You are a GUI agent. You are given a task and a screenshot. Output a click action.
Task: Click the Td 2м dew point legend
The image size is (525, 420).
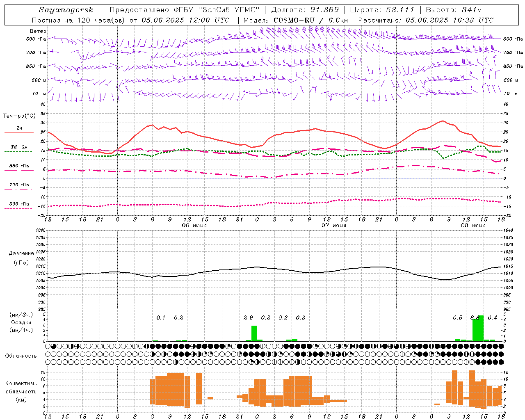19,148
